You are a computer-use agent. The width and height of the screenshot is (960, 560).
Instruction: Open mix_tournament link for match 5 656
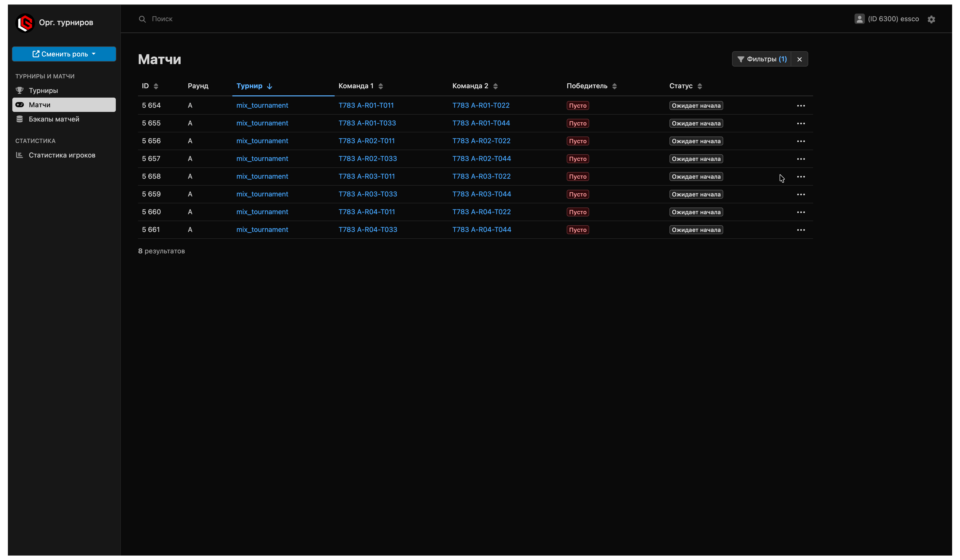(262, 141)
